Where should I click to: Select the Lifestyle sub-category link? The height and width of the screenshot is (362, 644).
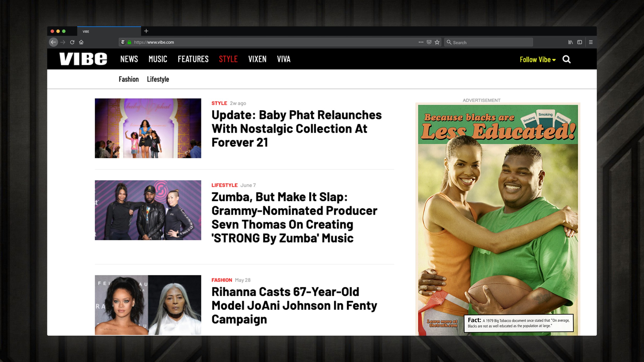(158, 79)
